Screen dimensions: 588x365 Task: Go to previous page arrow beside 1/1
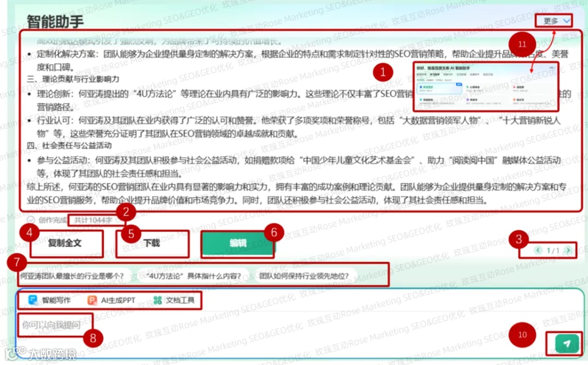tap(538, 250)
